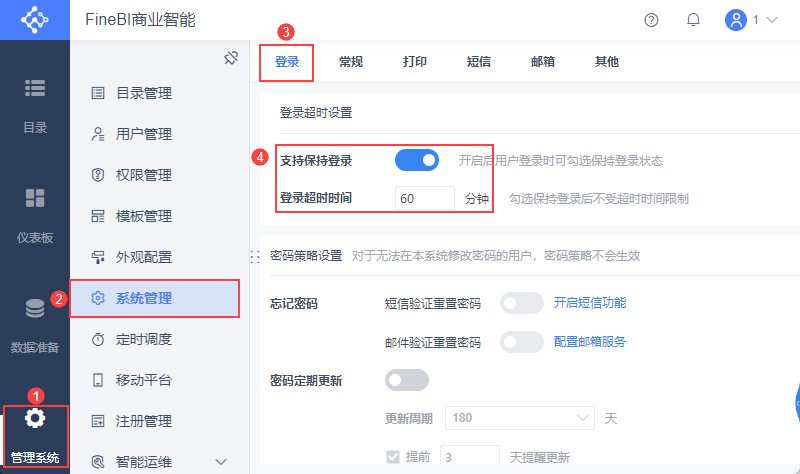
Task: Open the help question mark icon
Action: (652, 20)
